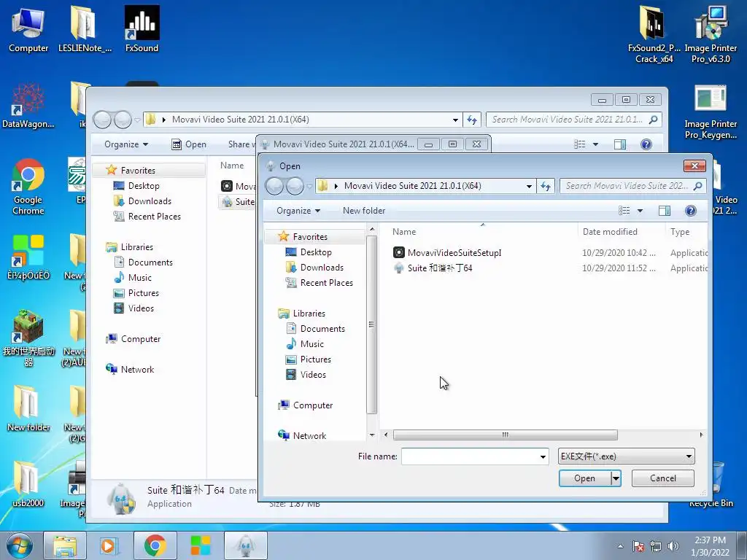This screenshot has width=747, height=560.
Task: Select Music in Explorer window Libraries
Action: (x=133, y=278)
